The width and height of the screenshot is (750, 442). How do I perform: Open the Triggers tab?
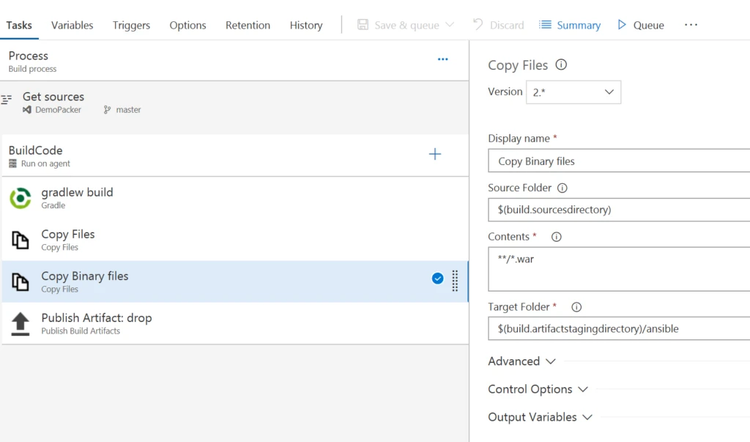point(131,25)
